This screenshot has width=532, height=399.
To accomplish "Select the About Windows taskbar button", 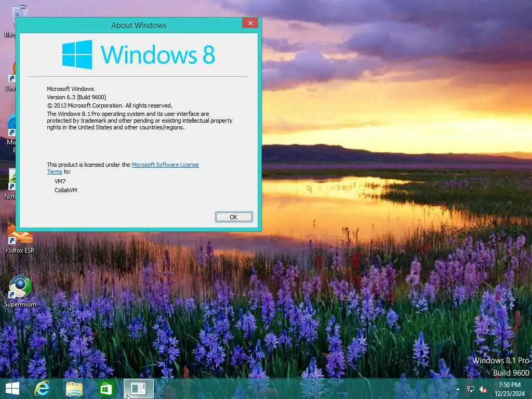I will tap(138, 389).
